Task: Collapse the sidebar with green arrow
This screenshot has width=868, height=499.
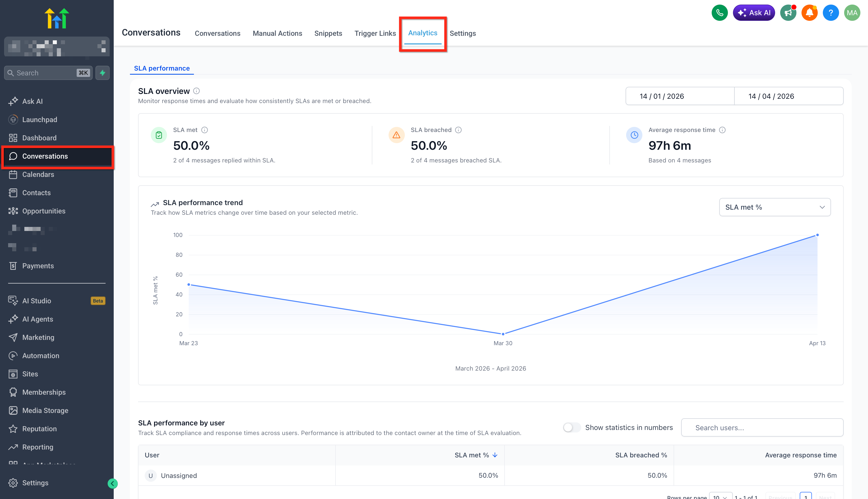Action: (112, 483)
